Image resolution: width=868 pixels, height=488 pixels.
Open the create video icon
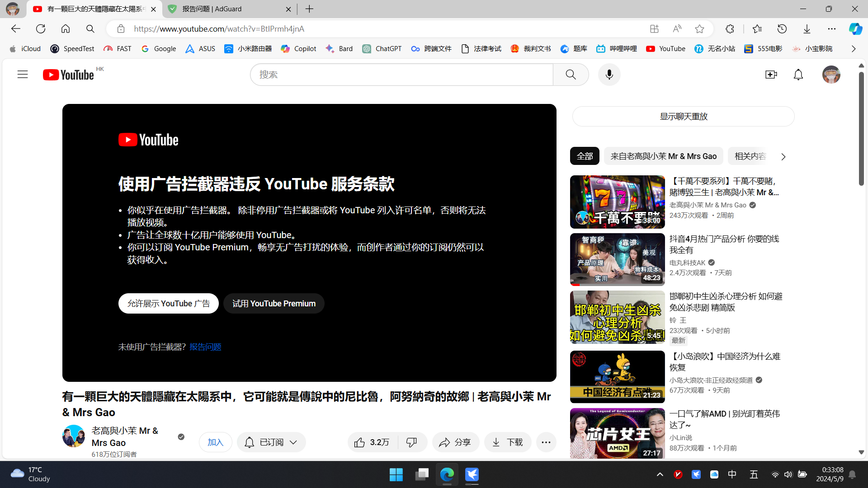(x=771, y=74)
